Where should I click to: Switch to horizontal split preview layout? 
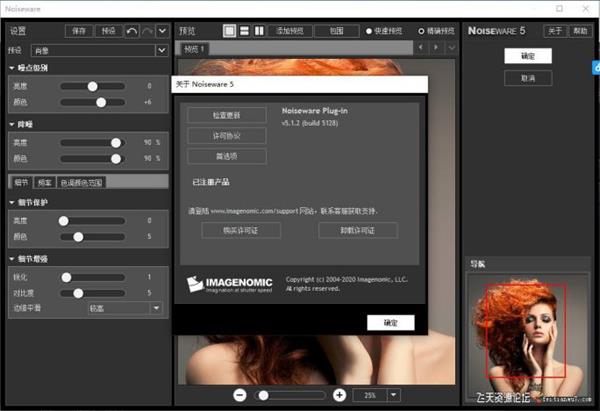tap(244, 31)
